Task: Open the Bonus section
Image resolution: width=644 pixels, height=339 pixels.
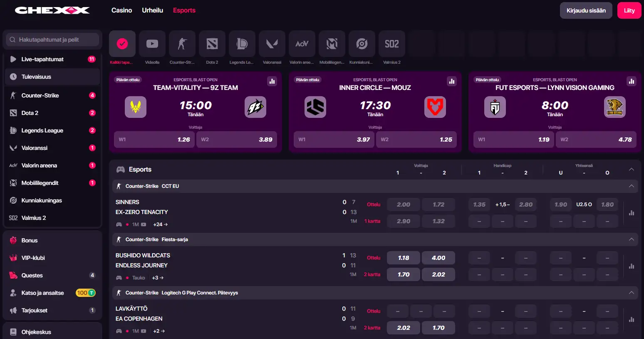Action: pos(52,240)
